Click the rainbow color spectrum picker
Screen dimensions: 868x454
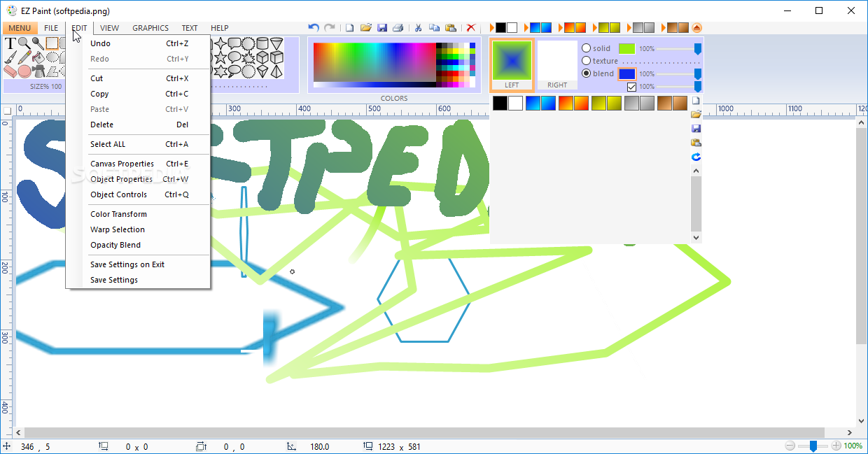[x=374, y=63]
